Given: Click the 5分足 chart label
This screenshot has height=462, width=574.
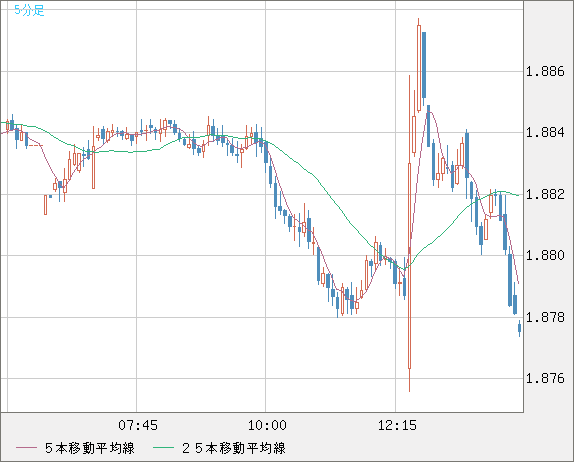Looking at the screenshot, I should [29, 10].
